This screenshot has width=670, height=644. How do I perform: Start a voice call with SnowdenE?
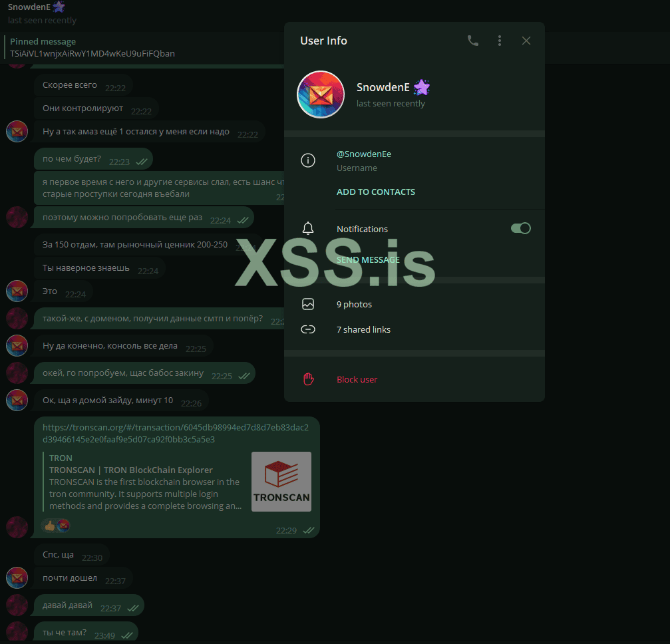click(473, 41)
